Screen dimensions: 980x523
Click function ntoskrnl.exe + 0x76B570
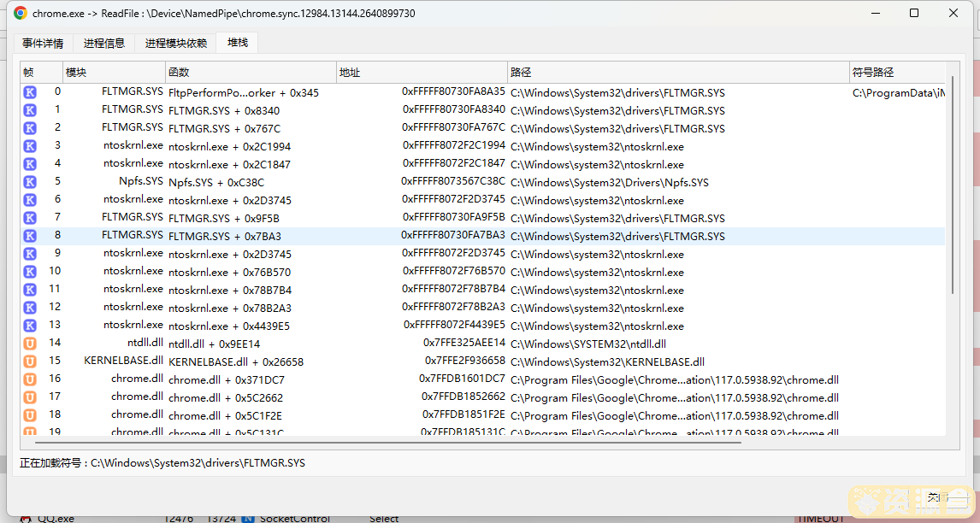[x=229, y=273]
